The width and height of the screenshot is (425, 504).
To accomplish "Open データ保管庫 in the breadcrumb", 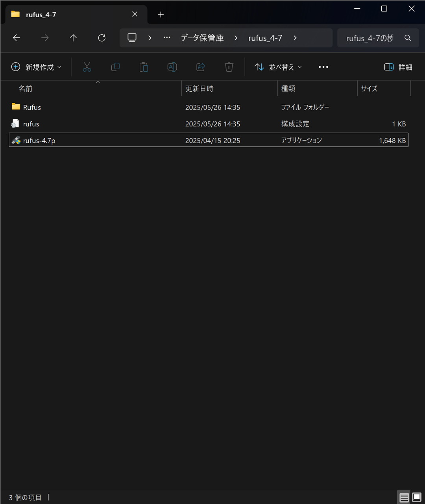I will coord(202,38).
